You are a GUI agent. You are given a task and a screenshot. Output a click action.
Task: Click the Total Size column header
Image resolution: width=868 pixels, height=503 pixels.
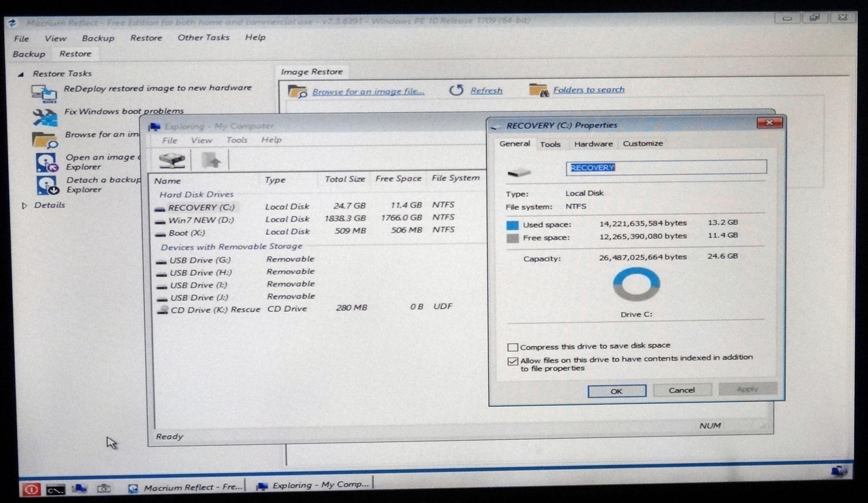pos(344,180)
